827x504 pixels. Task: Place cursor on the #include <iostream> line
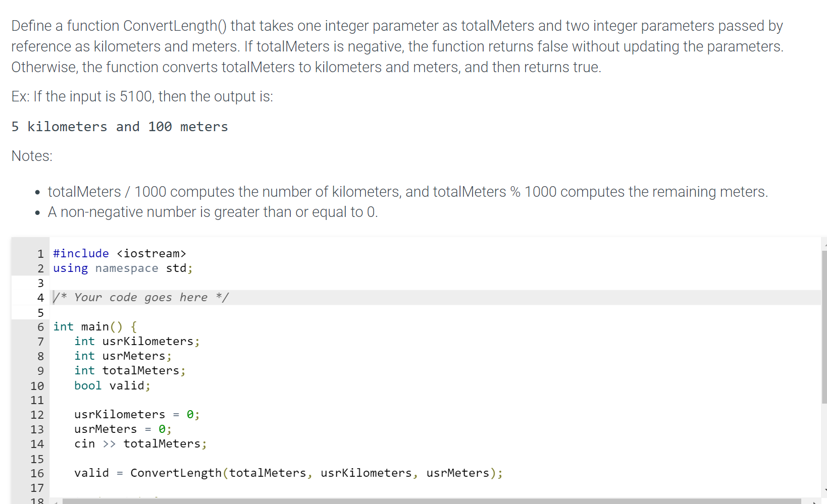pos(120,253)
